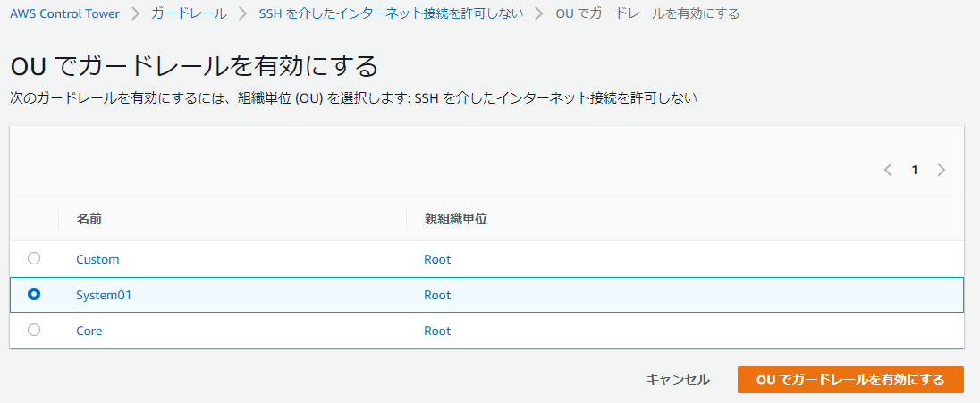
Task: Select page number 1 in pagination
Action: click(x=914, y=170)
